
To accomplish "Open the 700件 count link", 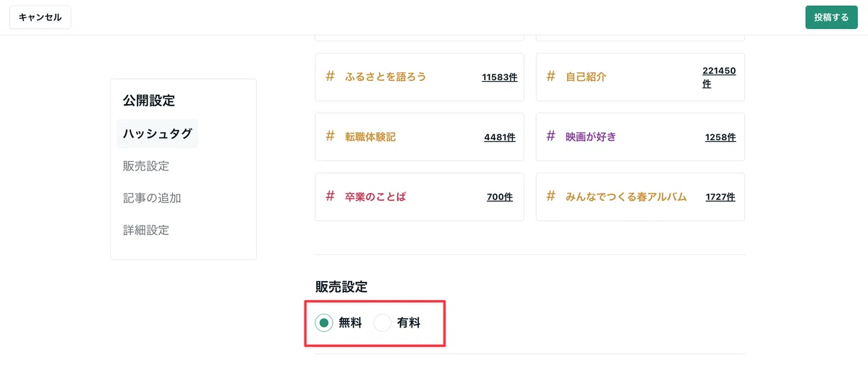I will (x=500, y=197).
